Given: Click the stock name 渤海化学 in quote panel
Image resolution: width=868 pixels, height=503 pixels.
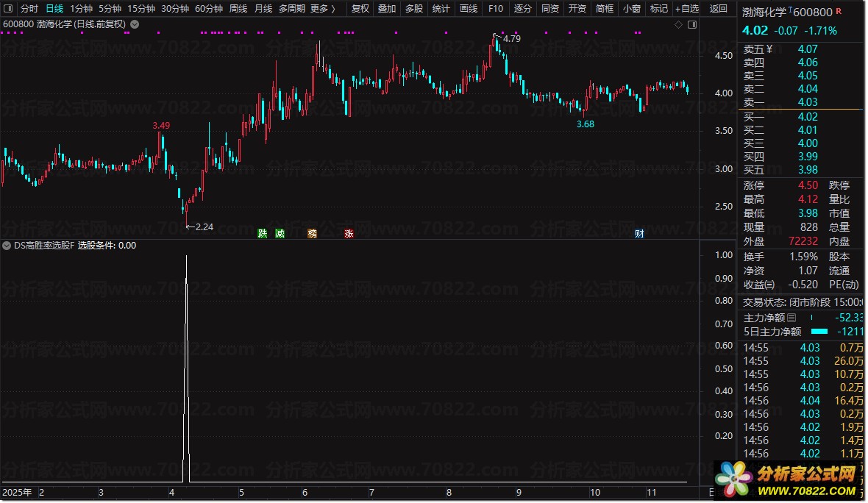Looking at the screenshot, I should 764,13.
